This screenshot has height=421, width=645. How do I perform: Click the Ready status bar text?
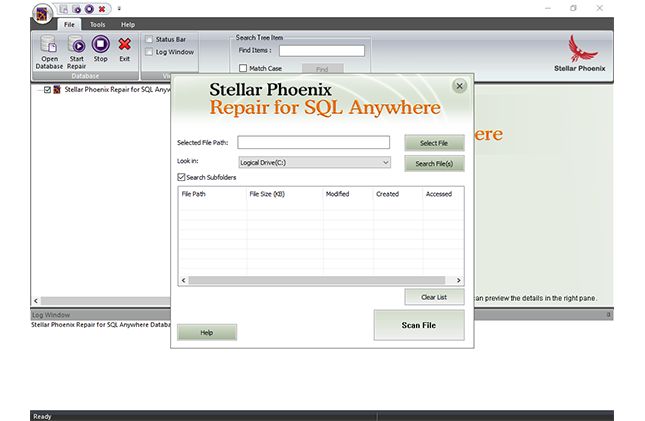click(x=42, y=416)
